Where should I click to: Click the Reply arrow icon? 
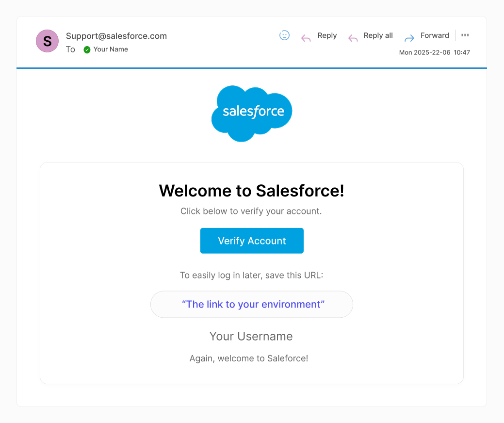point(306,39)
